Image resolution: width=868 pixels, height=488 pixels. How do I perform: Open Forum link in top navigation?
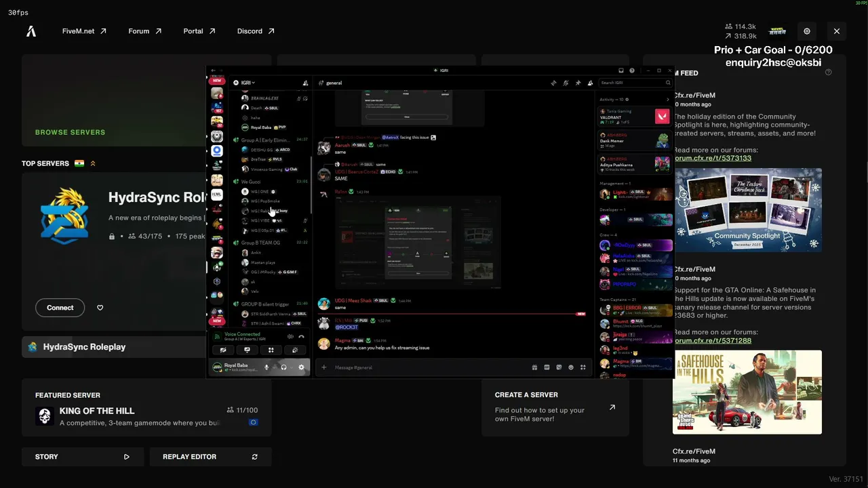tap(145, 31)
